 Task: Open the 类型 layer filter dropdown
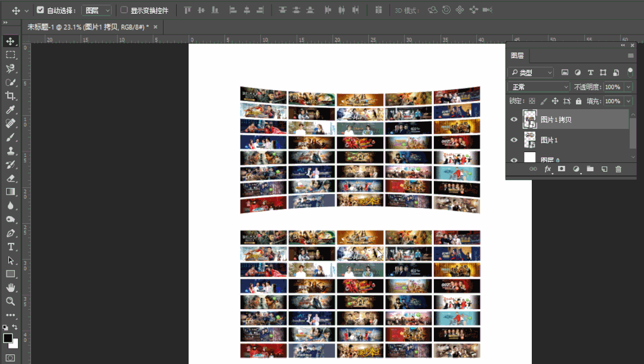click(x=531, y=73)
